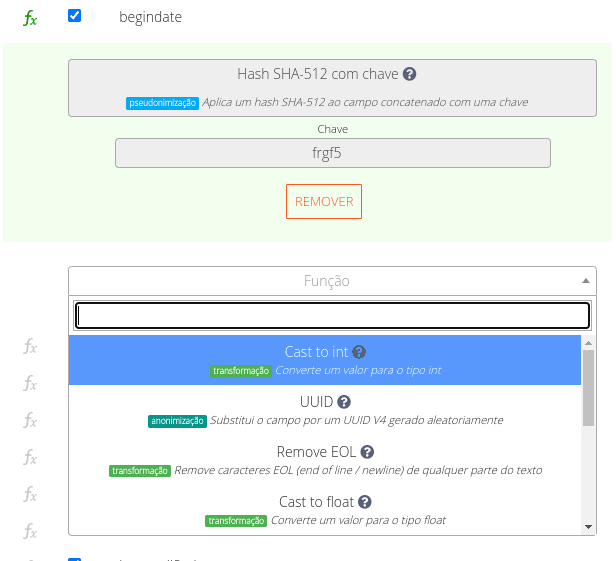Open the help icon beside Cast to int
Viewport: 616px width, 561px height.
point(359,352)
